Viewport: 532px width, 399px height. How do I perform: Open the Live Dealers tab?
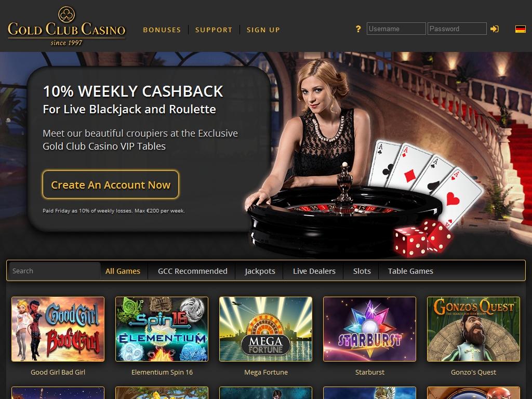pos(314,271)
